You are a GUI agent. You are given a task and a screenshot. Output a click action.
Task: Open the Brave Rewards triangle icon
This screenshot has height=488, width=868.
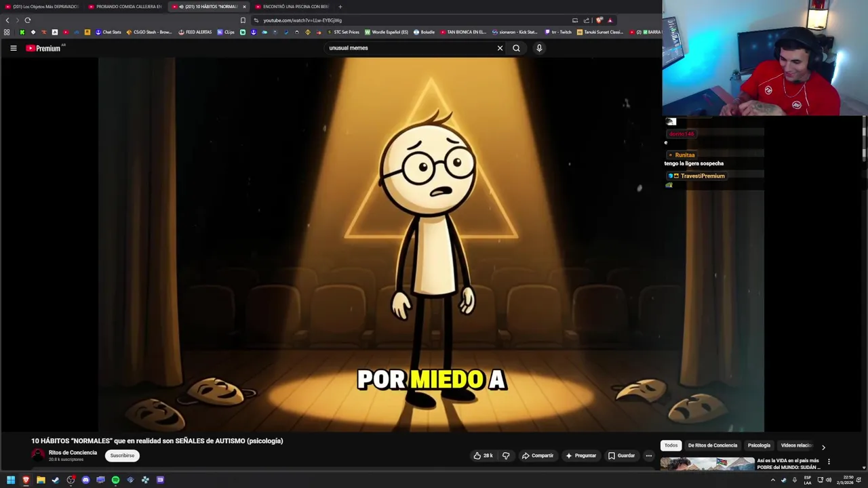coord(610,20)
